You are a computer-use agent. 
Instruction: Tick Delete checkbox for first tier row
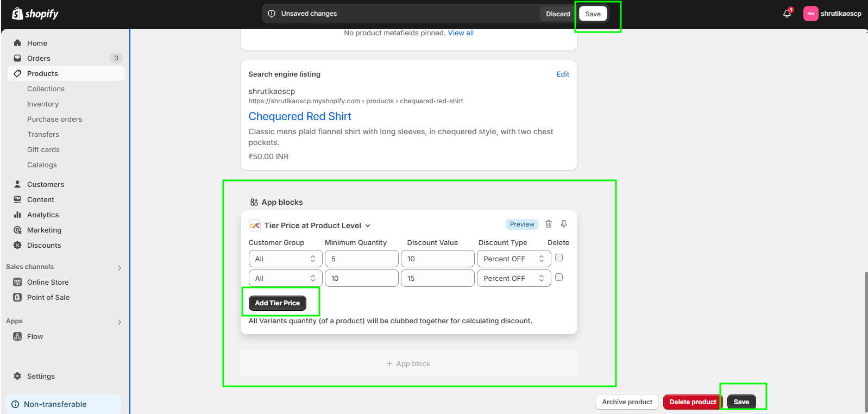(559, 258)
